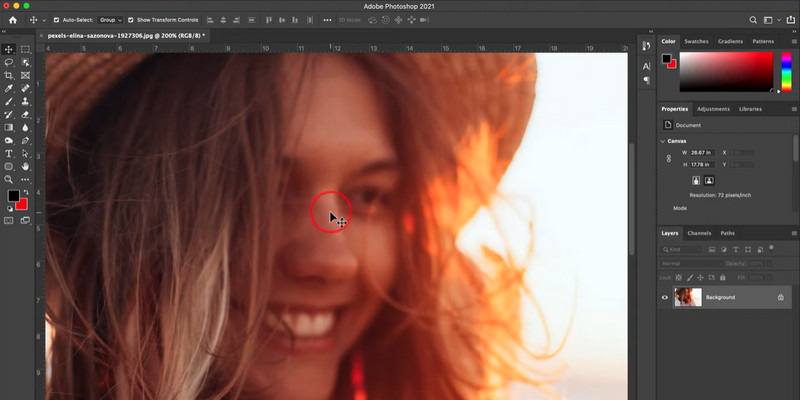Open the Search icon in options bar

coord(753,20)
